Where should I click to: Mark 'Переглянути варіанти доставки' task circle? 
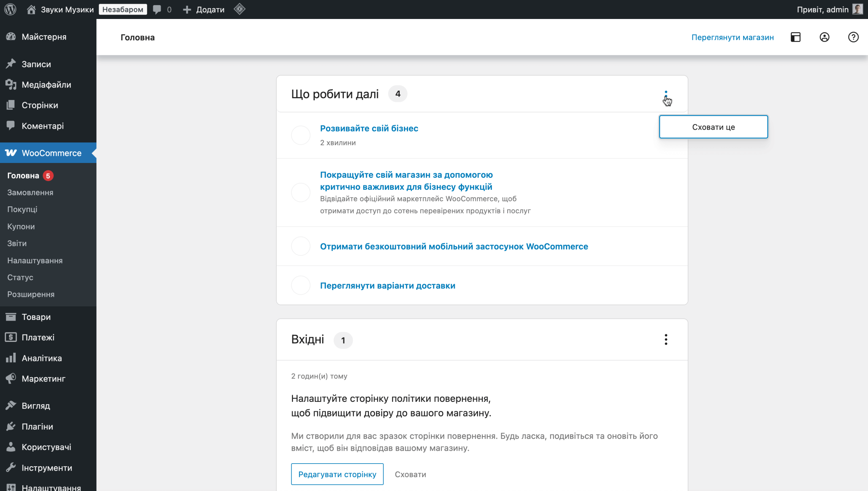[x=301, y=285]
